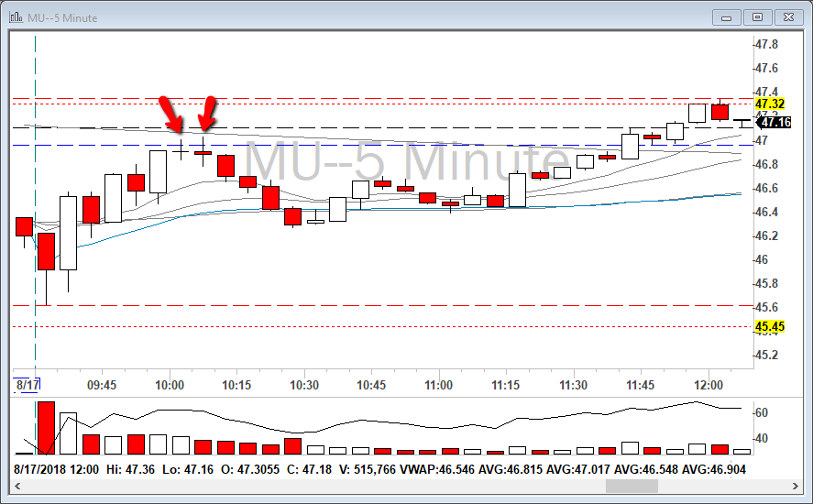Click the 46.6 price axis label
Viewport: 813px width, 504px height.
(766, 188)
